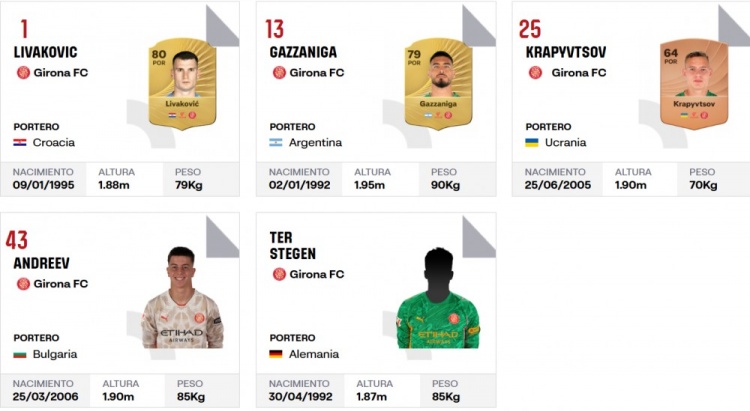Click the Girona FC crest beside Andreev

click(23, 283)
